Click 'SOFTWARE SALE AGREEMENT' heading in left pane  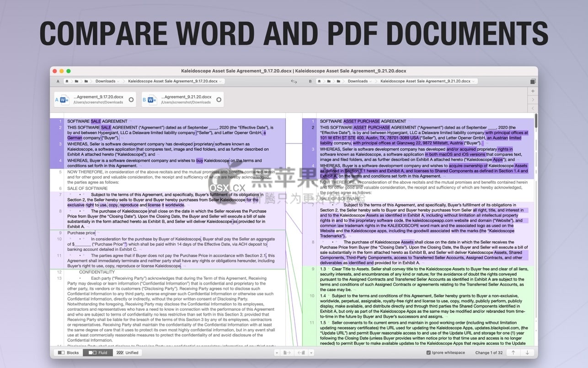(x=97, y=121)
